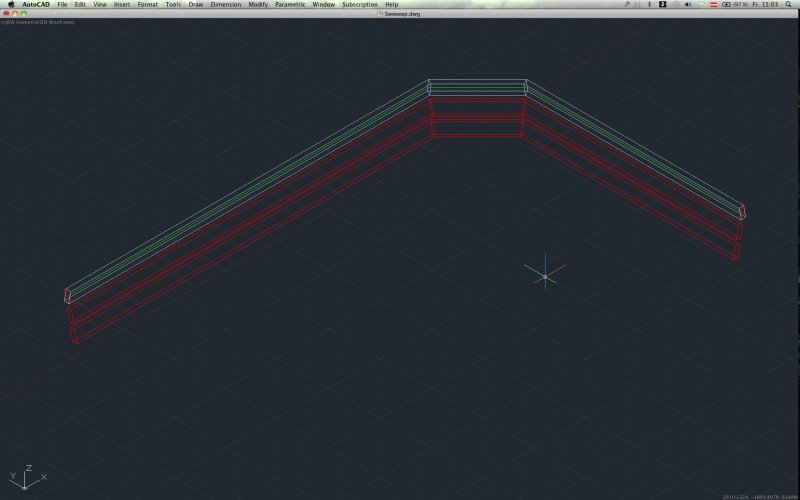
Task: Open the Edit menu
Action: (80, 4)
